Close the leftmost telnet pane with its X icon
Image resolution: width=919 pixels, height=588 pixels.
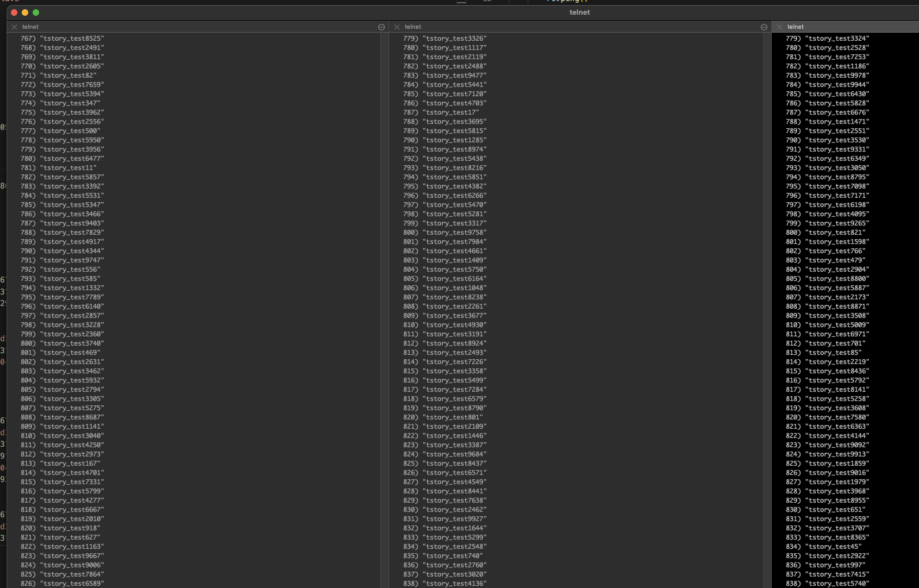pos(14,27)
